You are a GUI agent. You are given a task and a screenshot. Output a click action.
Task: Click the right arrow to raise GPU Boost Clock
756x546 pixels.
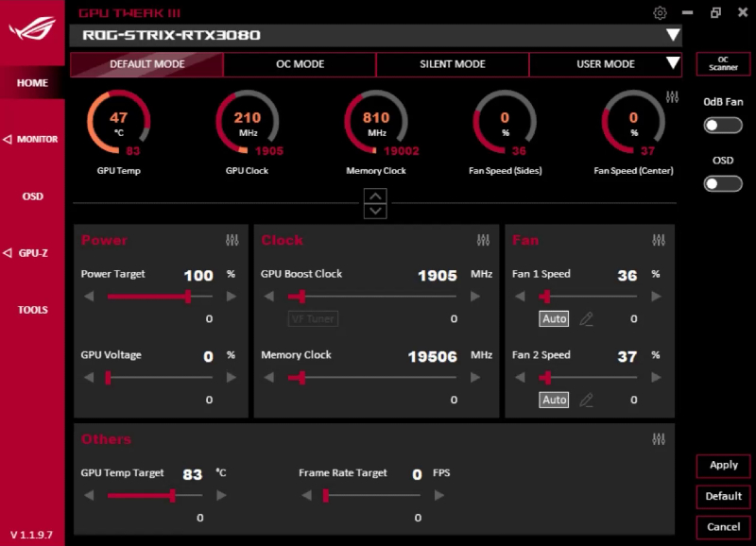[476, 295]
